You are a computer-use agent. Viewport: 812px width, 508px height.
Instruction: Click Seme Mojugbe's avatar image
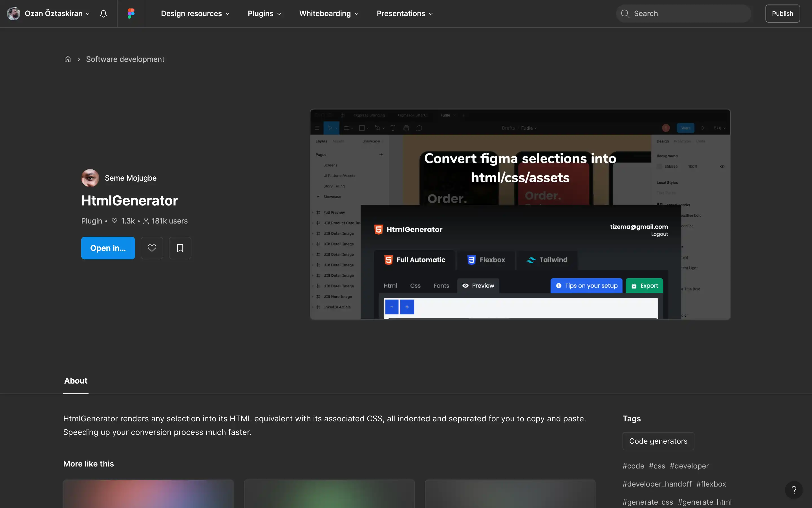[x=90, y=178]
